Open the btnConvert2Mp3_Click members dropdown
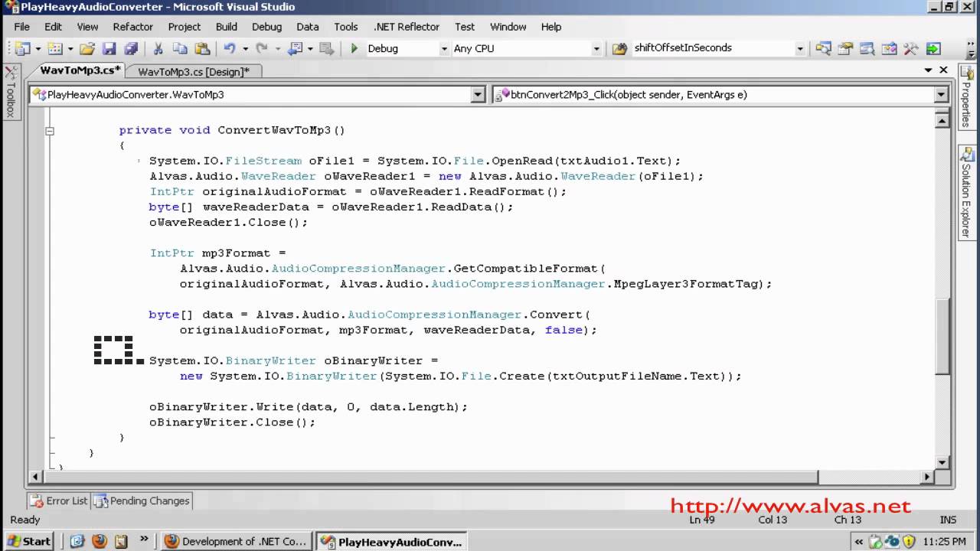The image size is (980, 551). click(x=942, y=95)
